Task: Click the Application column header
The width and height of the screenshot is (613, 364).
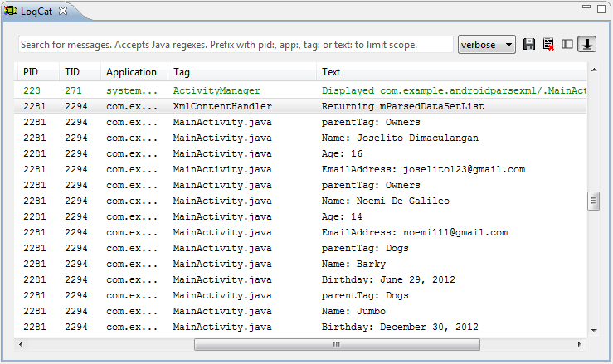Action: [x=134, y=72]
